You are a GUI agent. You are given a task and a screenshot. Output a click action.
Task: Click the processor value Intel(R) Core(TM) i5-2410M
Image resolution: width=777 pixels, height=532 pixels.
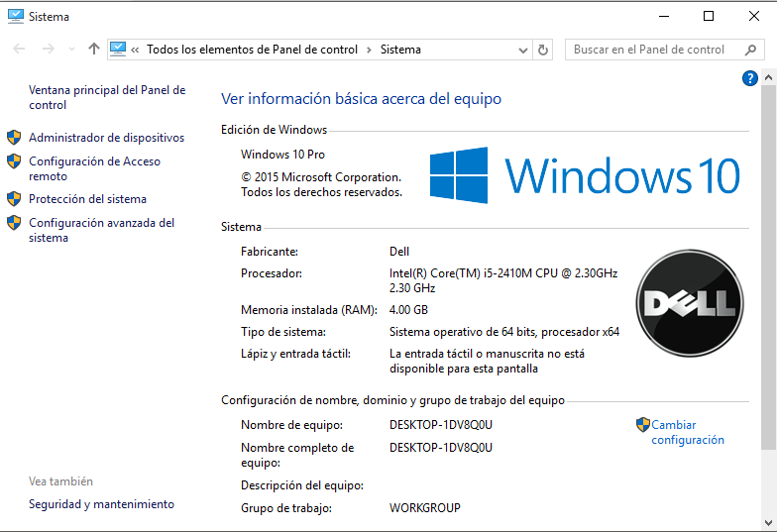coord(503,280)
